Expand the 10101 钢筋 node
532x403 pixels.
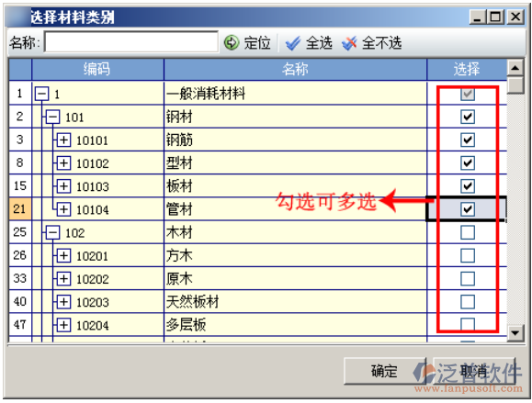click(x=63, y=140)
